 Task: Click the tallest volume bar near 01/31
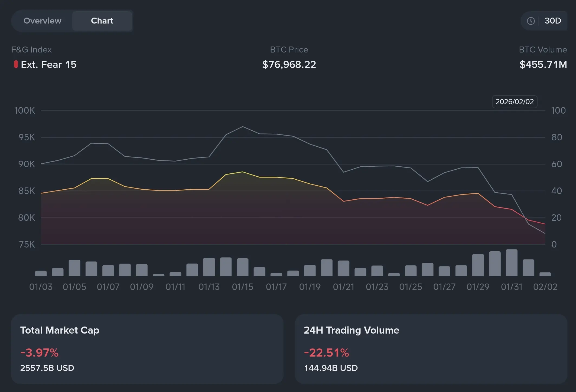511,263
